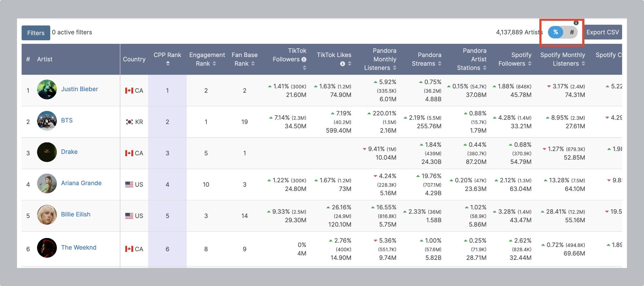Click Drake's avatar thumbnail

[x=47, y=152]
